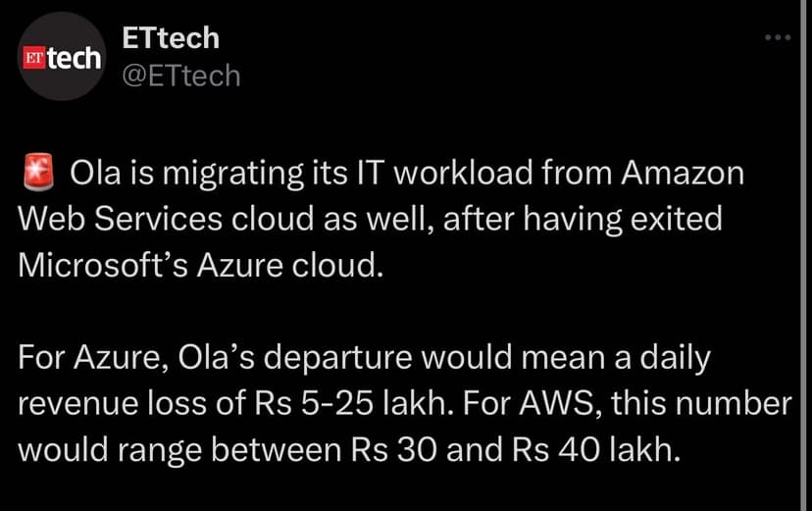Open the @ETtech handle link
812x511 pixels.
pyautogui.click(x=179, y=76)
